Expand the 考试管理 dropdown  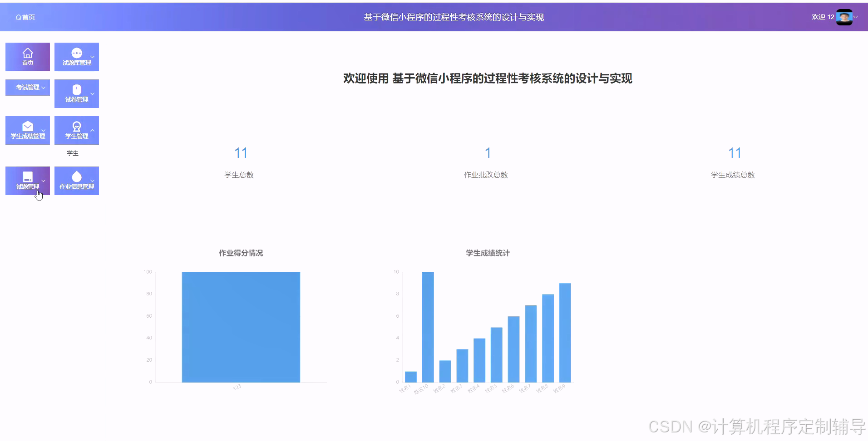point(43,88)
